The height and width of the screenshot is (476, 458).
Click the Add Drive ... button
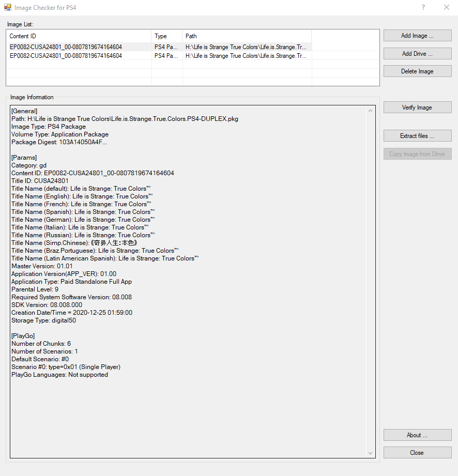pyautogui.click(x=417, y=53)
